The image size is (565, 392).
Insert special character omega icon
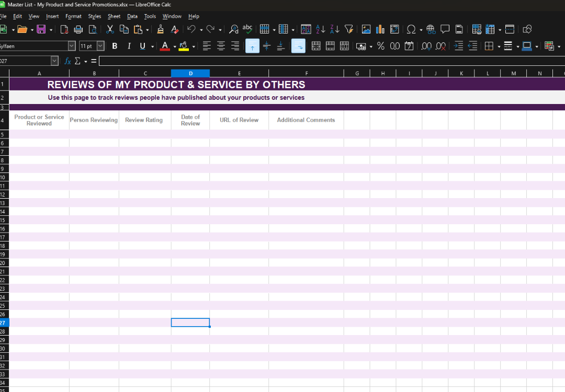tap(411, 29)
